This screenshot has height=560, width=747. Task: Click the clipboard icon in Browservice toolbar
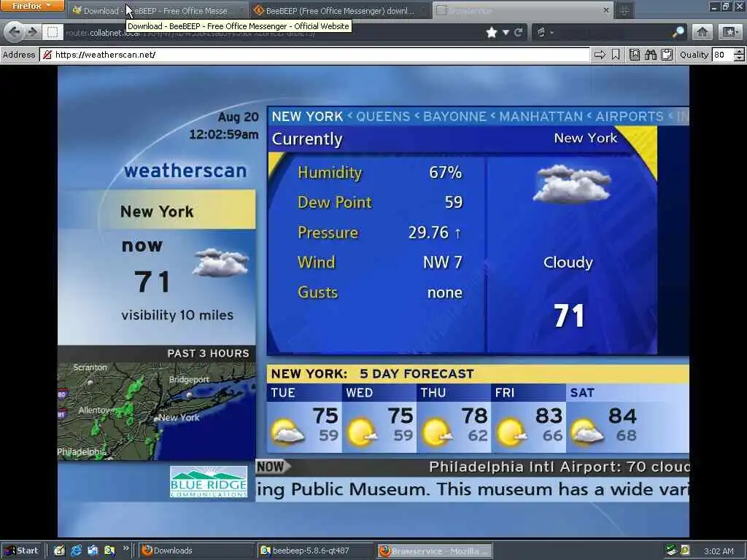[667, 55]
